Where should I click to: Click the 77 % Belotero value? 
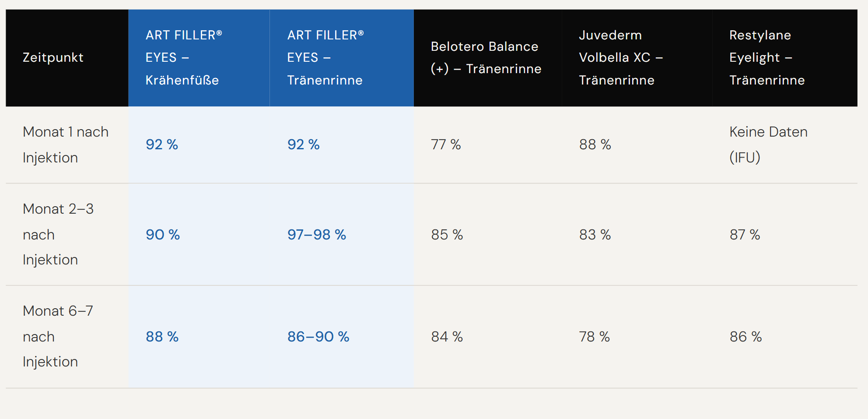[x=446, y=144]
